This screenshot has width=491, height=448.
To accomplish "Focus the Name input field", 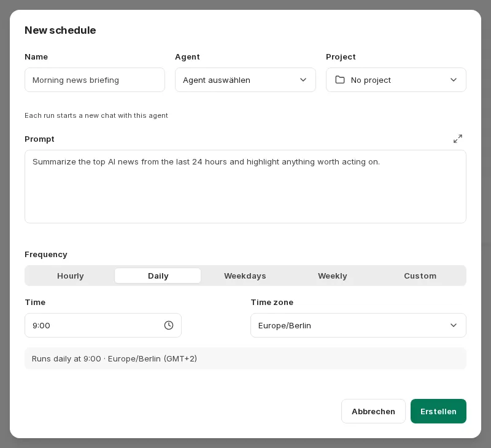I will pyautogui.click(x=95, y=80).
